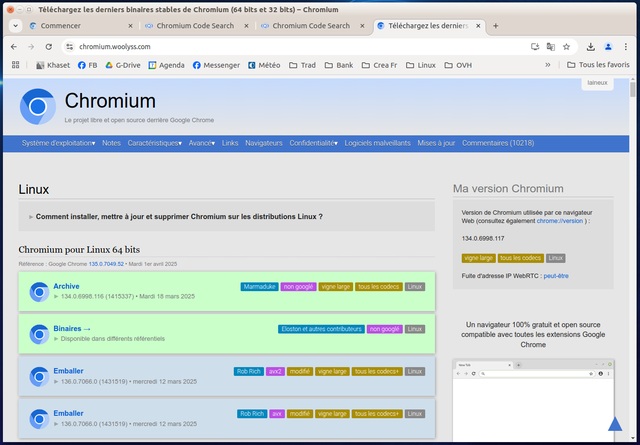Image resolution: width=640 pixels, height=445 pixels.
Task: Open the Notes menu item
Action: click(x=111, y=143)
